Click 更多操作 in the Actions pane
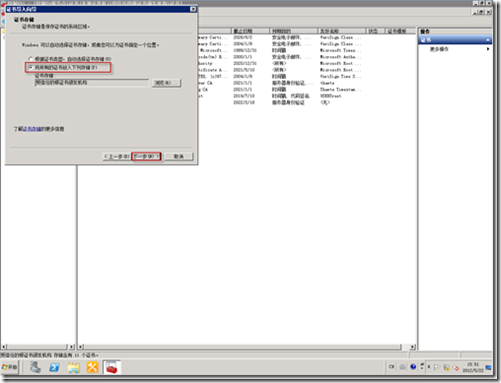Image resolution: width=501 pixels, height=383 pixels. (x=439, y=49)
